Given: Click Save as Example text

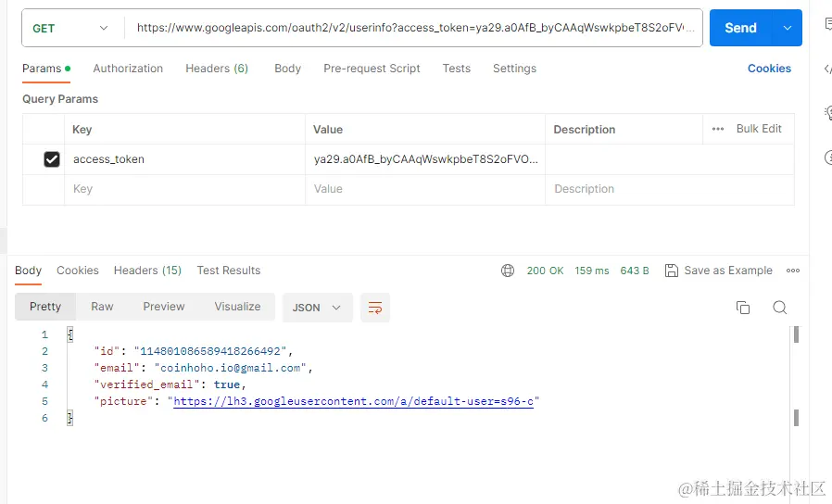Looking at the screenshot, I should tap(728, 271).
